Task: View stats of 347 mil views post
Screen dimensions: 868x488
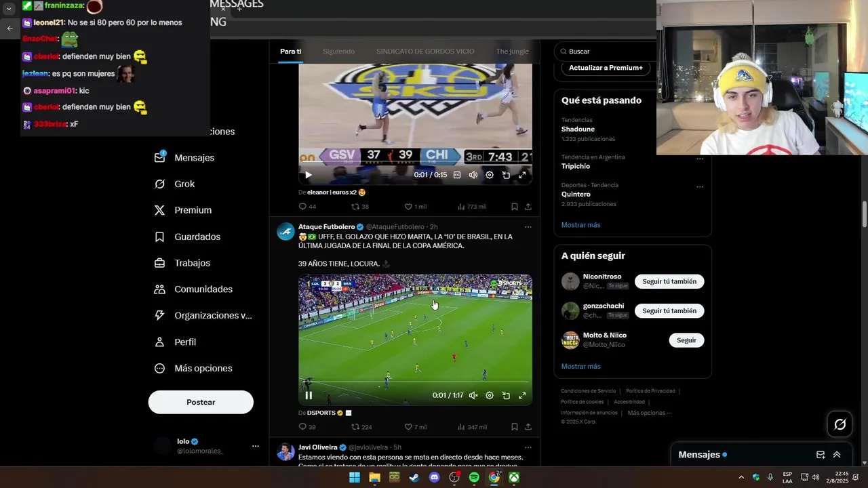Action: tap(472, 427)
